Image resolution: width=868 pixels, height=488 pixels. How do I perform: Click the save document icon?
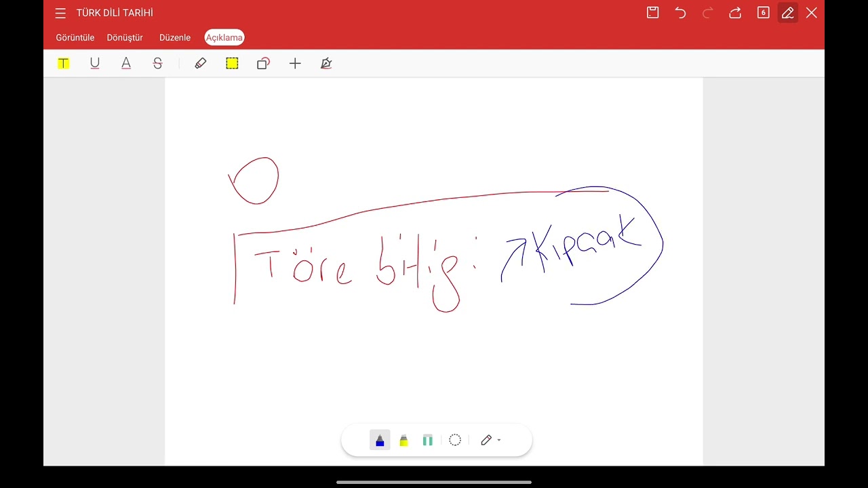click(x=653, y=12)
